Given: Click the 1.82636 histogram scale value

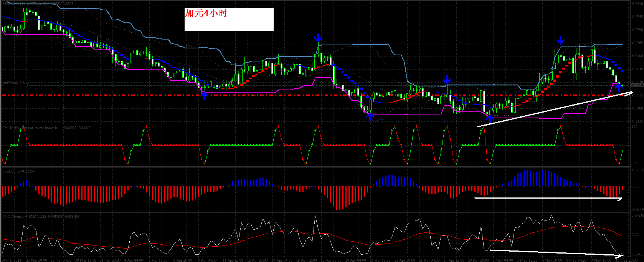Looking at the screenshot, I should [637, 170].
